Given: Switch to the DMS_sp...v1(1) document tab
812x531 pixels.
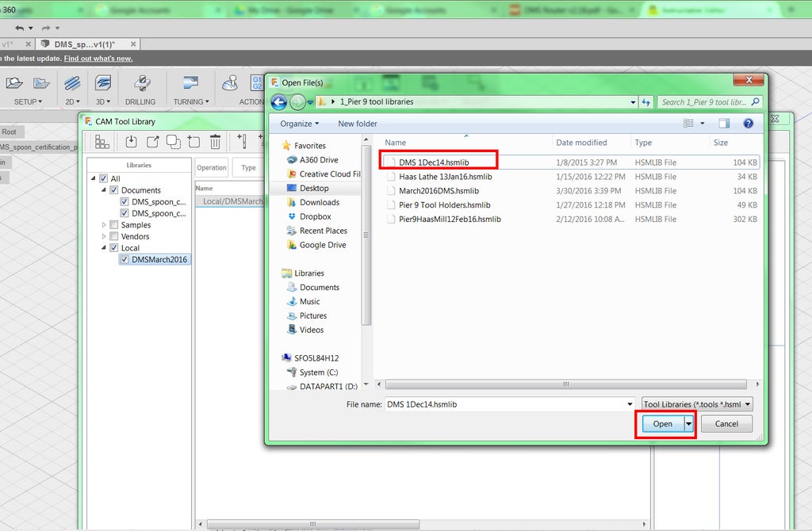Looking at the screenshot, I should click(84, 44).
